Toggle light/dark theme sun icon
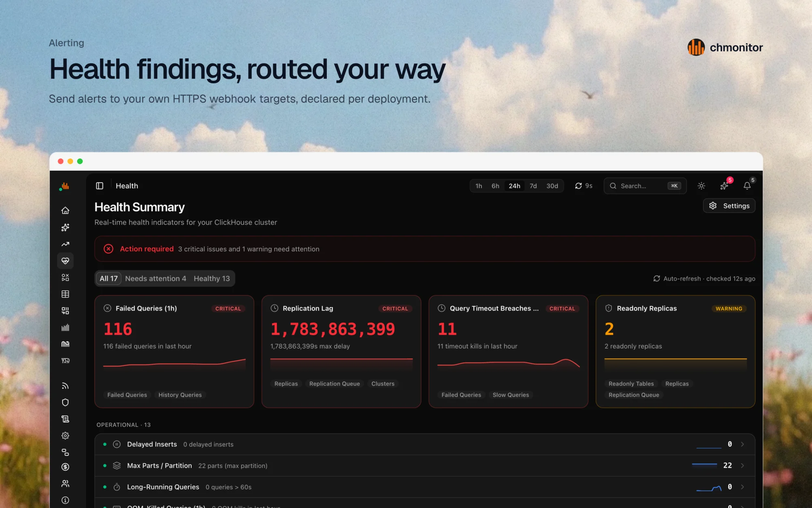The image size is (812, 508). 702,186
